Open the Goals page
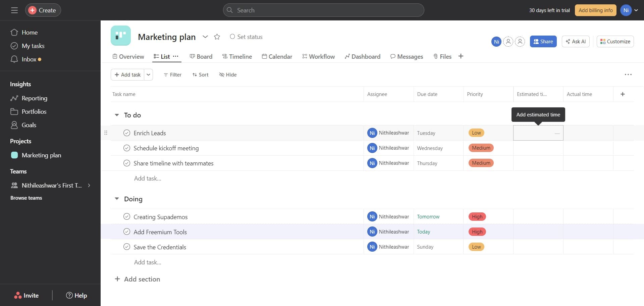The height and width of the screenshot is (306, 644). tap(29, 125)
